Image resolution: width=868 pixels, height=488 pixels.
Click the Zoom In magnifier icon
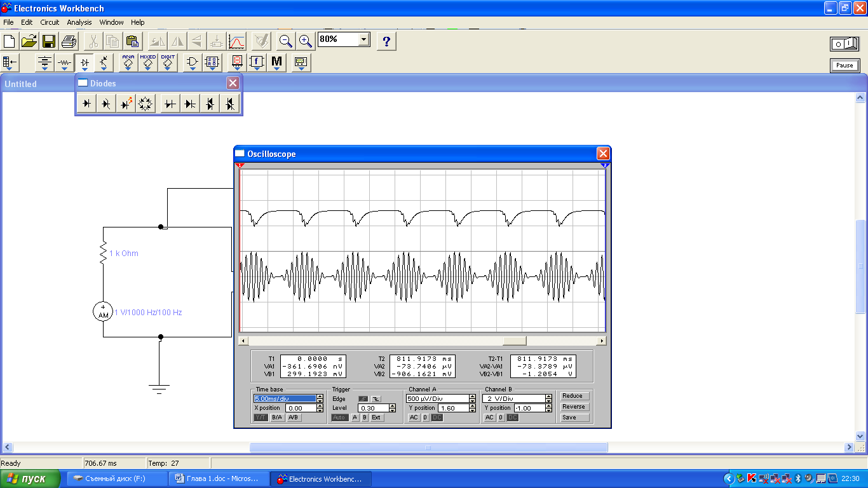306,42
